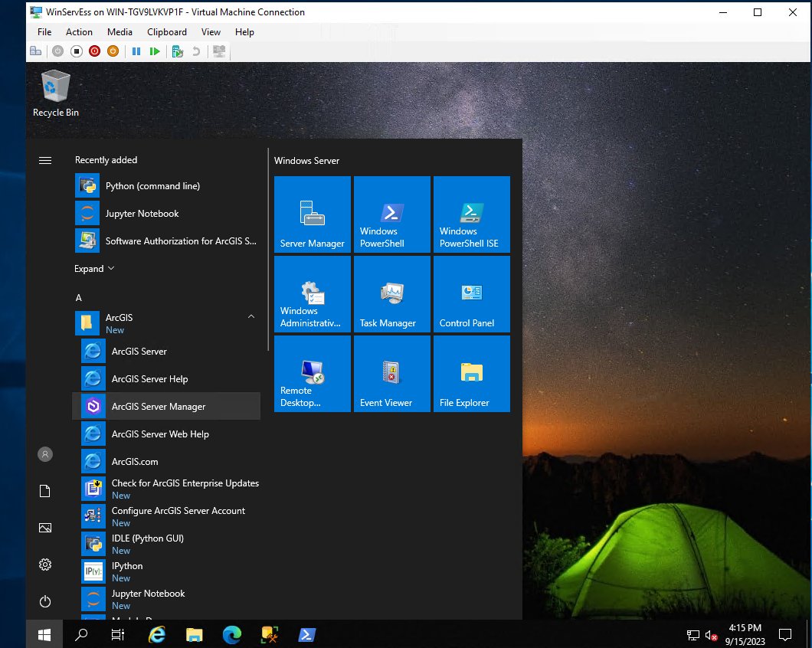The height and width of the screenshot is (648, 812).
Task: Expand the Recently added list
Action: click(x=94, y=269)
